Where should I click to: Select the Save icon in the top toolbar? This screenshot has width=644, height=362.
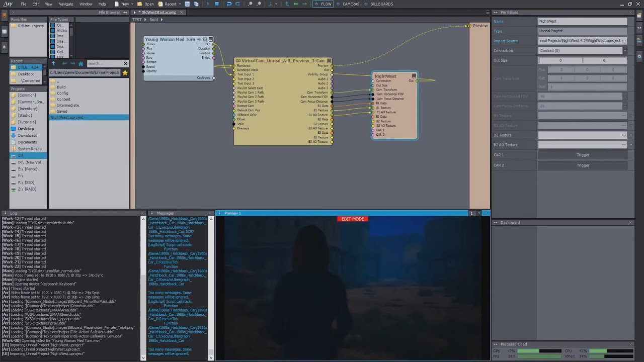click(x=188, y=4)
